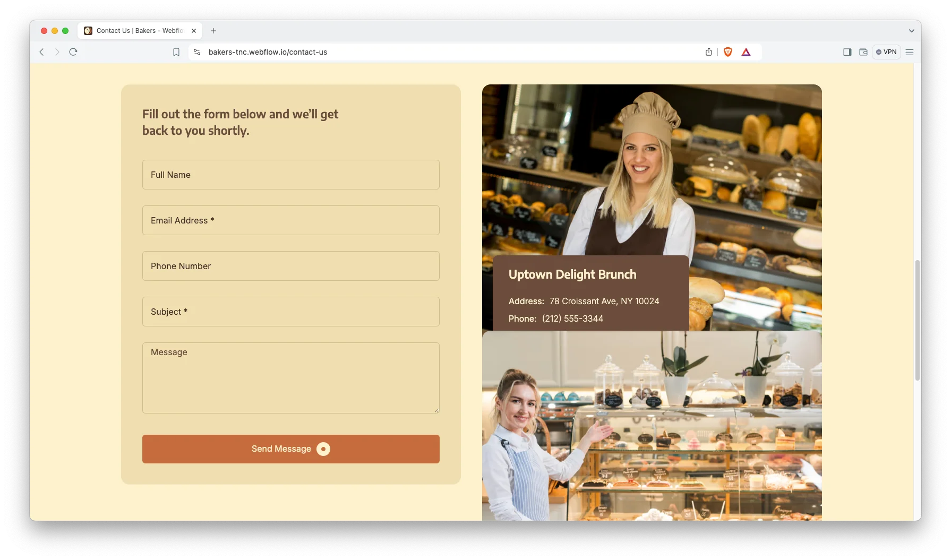Close the Contact Us tab
This screenshot has height=560, width=951.
(194, 31)
